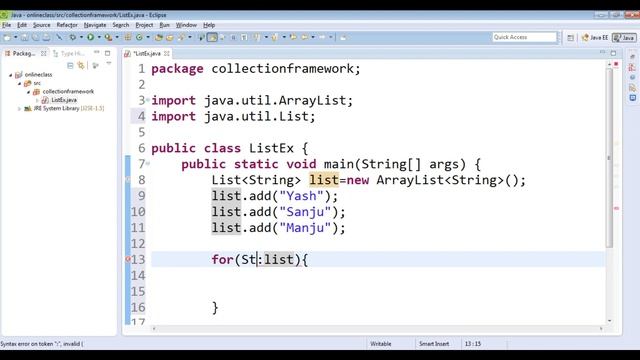Click the Writable status bar entry
The height and width of the screenshot is (360, 640).
click(x=381, y=344)
